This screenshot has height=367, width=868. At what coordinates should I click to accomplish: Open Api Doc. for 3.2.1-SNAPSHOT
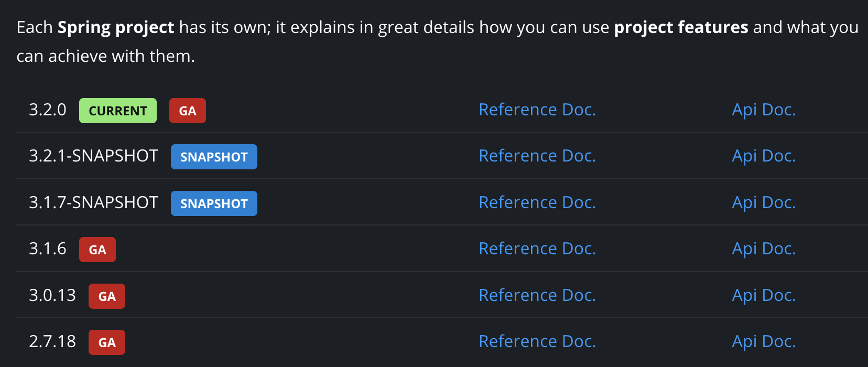tap(764, 156)
